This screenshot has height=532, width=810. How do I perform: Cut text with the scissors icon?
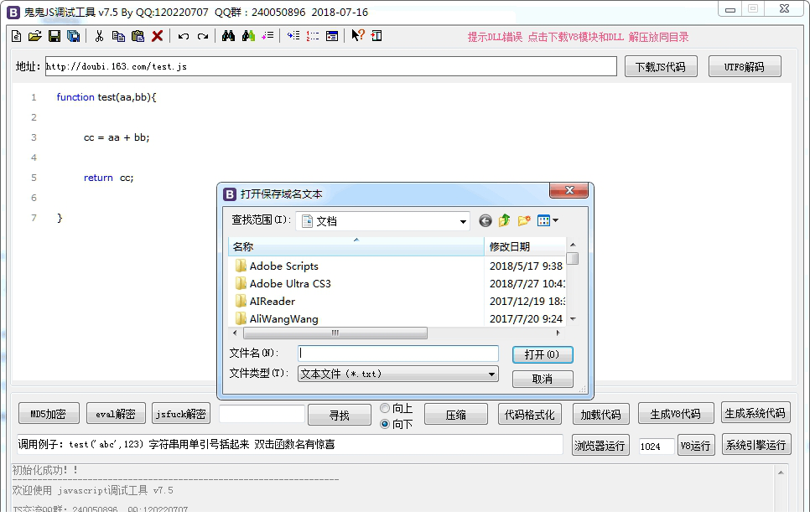click(x=101, y=35)
